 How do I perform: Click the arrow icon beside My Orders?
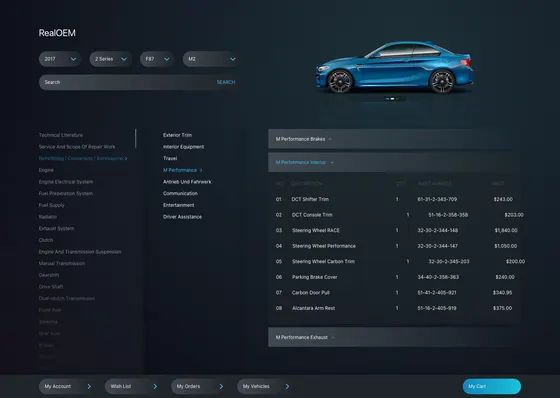[x=221, y=386]
